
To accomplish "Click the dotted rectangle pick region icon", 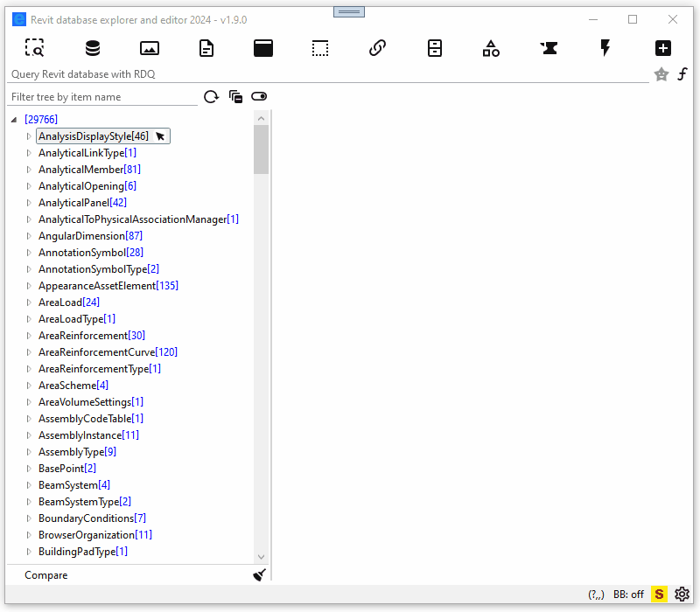I will (x=320, y=48).
